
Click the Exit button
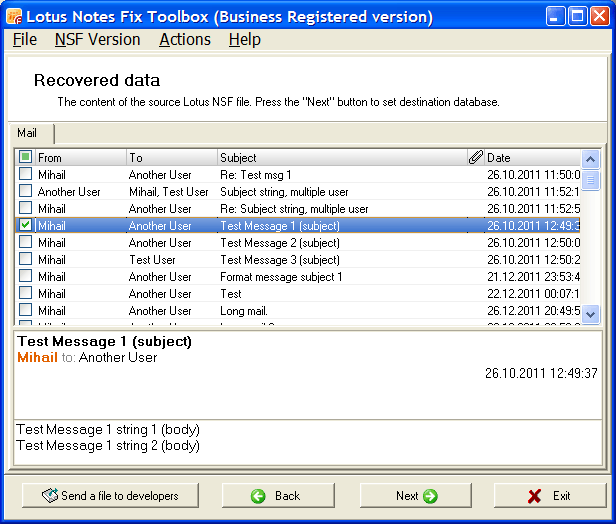(550, 496)
